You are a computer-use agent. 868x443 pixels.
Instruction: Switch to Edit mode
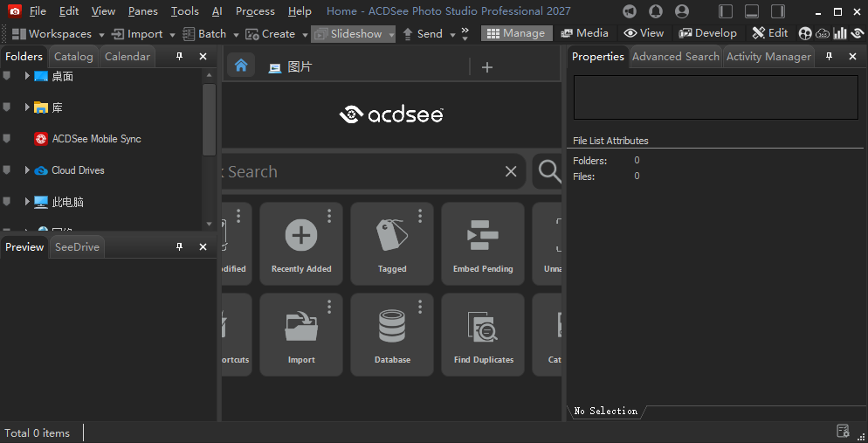(x=770, y=33)
